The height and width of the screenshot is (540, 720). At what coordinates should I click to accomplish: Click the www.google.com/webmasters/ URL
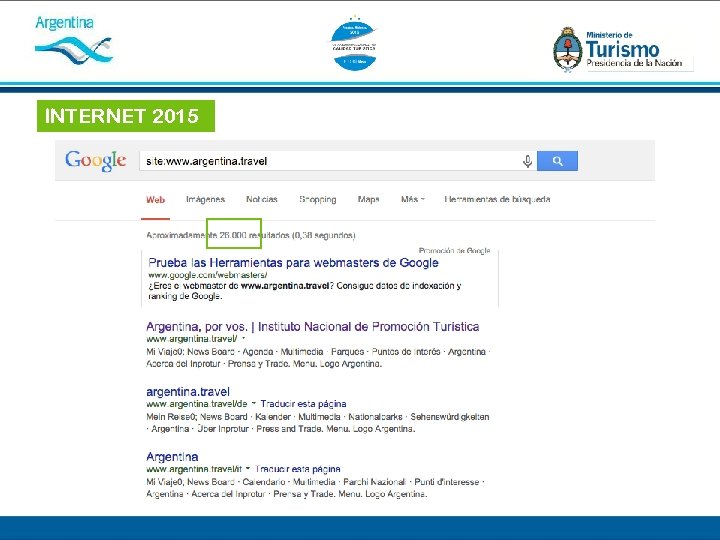pos(208,275)
